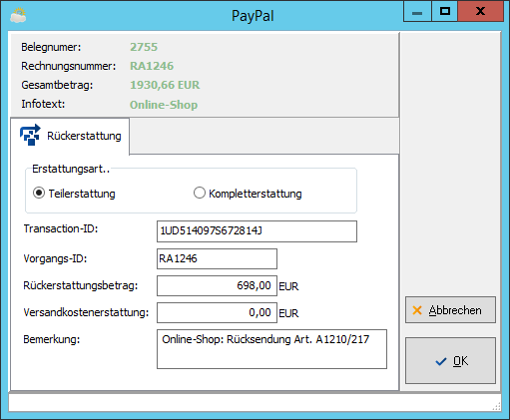Click the Vorgangs-ID: label

pos(55,258)
